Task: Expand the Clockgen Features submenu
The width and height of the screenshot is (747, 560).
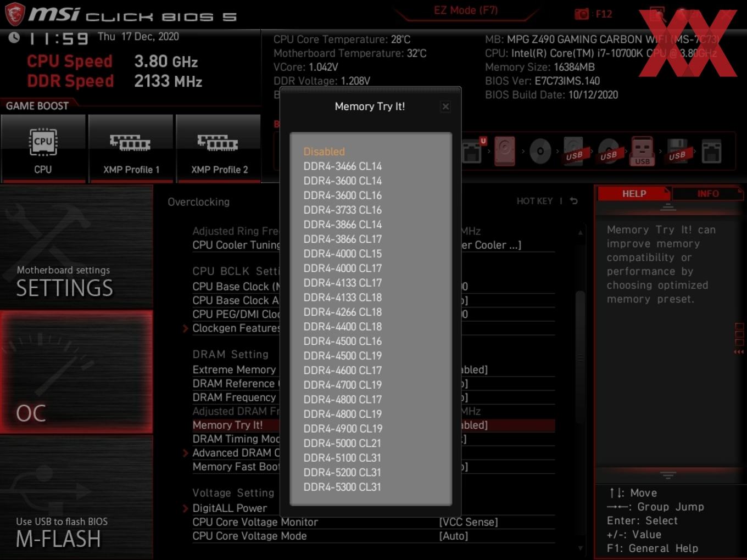Action: (x=236, y=328)
